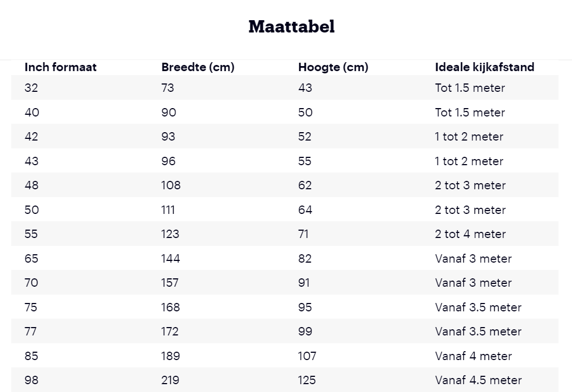Click the Maattabel heading
The image size is (572, 392).
click(291, 27)
